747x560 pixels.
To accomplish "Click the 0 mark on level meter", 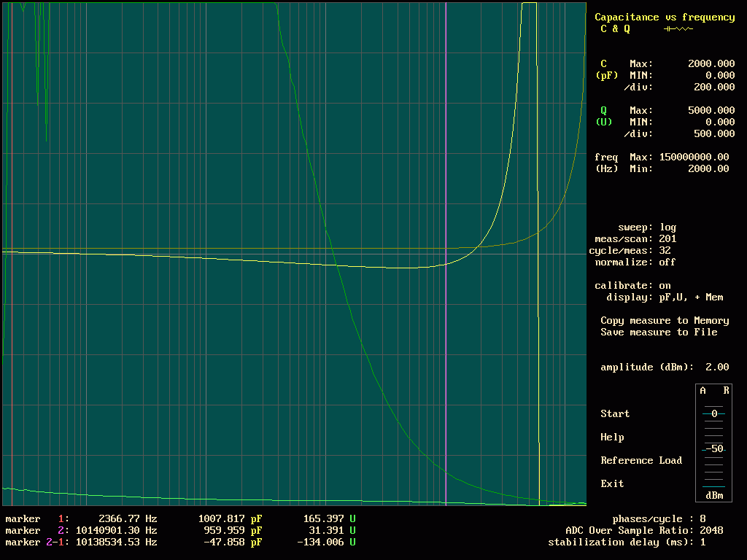I will coord(713,414).
